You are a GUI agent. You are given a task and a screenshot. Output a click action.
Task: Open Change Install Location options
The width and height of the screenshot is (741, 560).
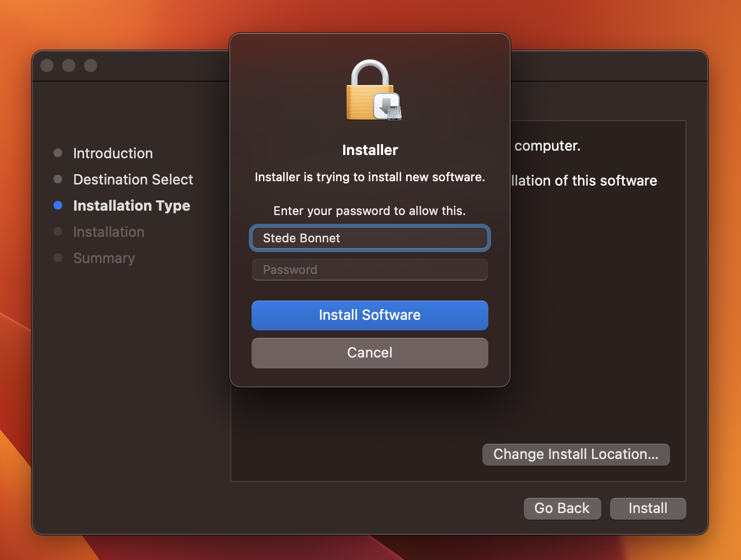[x=576, y=455]
